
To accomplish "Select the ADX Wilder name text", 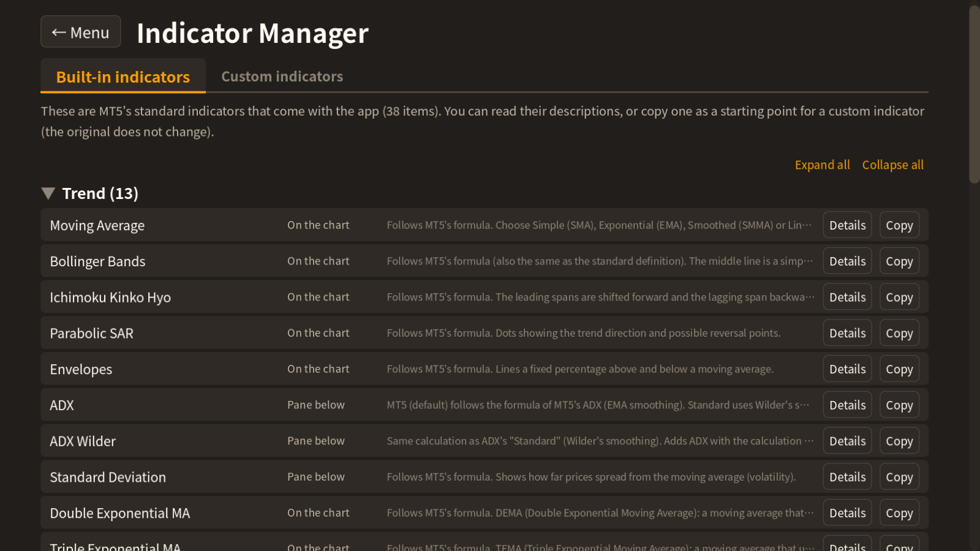I will pos(83,441).
